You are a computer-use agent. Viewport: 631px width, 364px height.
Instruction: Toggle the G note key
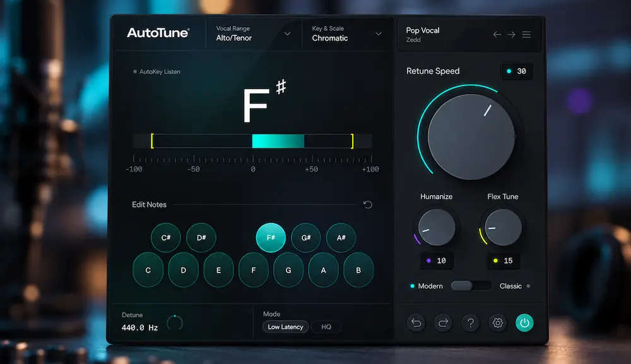(x=288, y=270)
